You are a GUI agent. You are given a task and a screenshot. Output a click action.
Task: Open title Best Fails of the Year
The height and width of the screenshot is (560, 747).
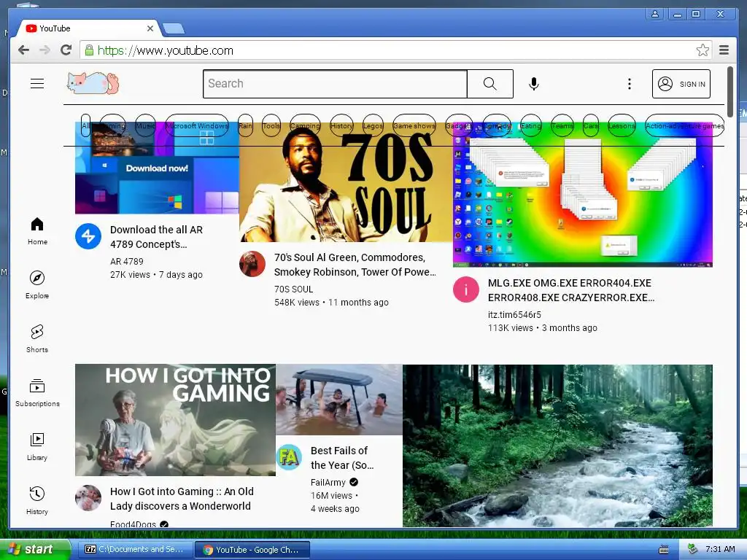342,458
